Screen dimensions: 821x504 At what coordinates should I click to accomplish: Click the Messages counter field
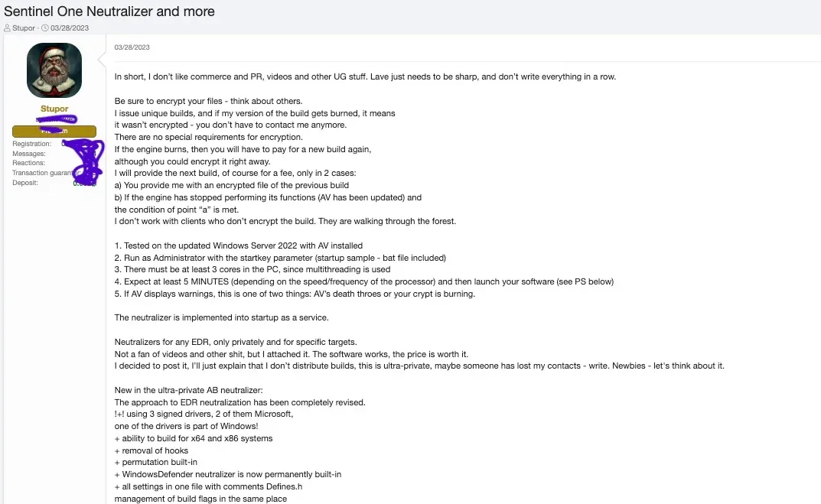pos(28,153)
